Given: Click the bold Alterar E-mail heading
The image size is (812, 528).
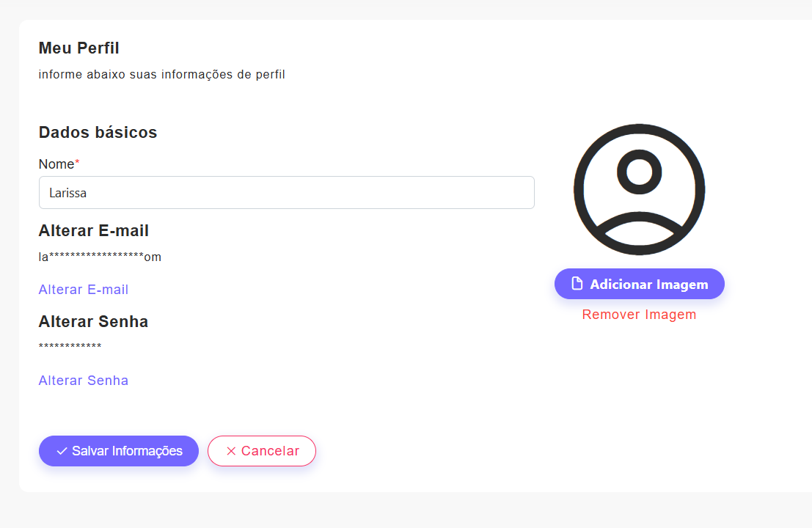Looking at the screenshot, I should 94,231.
